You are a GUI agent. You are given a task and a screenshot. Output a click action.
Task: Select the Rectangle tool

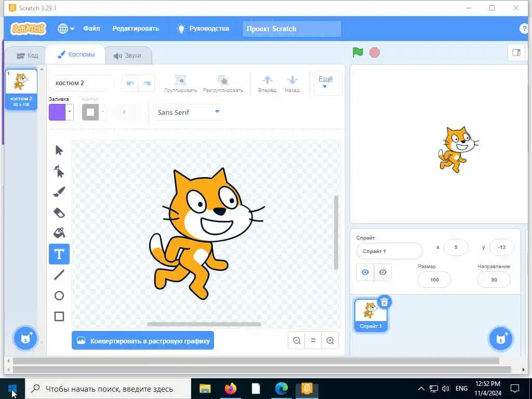(x=59, y=316)
